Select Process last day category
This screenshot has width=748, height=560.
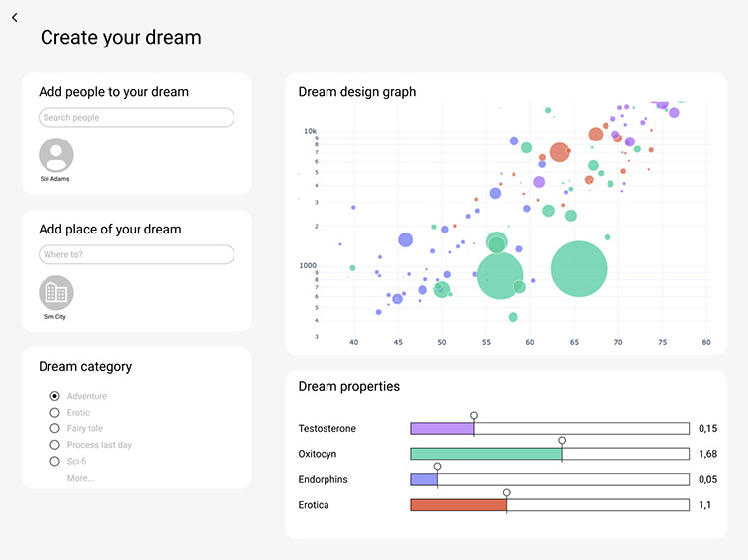click(55, 445)
